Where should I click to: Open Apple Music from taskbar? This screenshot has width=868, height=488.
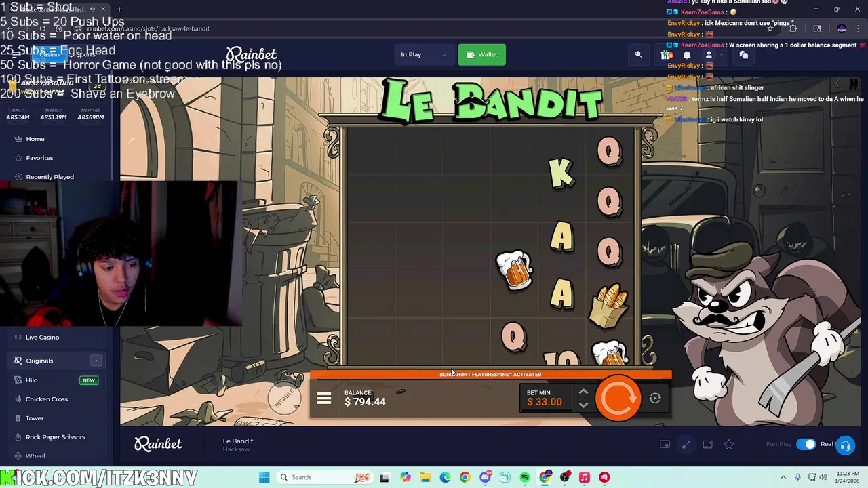pos(585,477)
